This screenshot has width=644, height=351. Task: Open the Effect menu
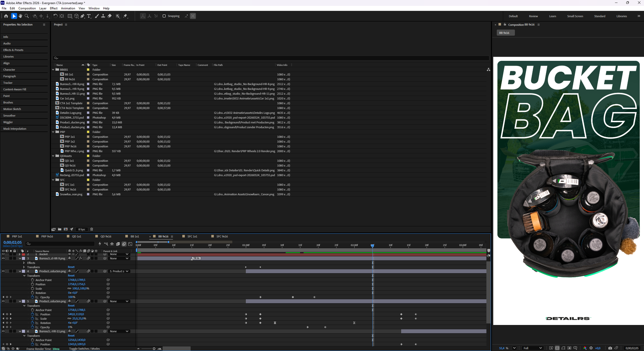[54, 8]
